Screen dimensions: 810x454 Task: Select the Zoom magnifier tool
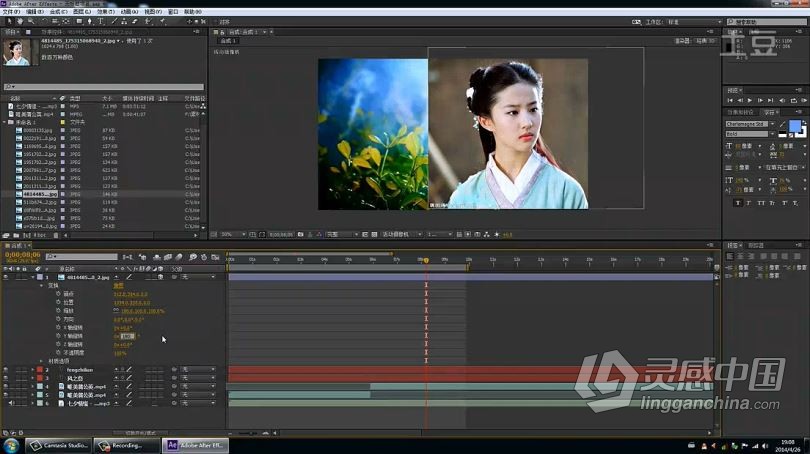click(31, 21)
